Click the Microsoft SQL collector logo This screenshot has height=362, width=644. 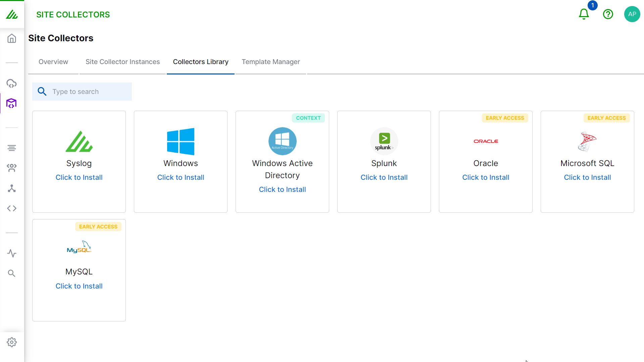click(587, 141)
